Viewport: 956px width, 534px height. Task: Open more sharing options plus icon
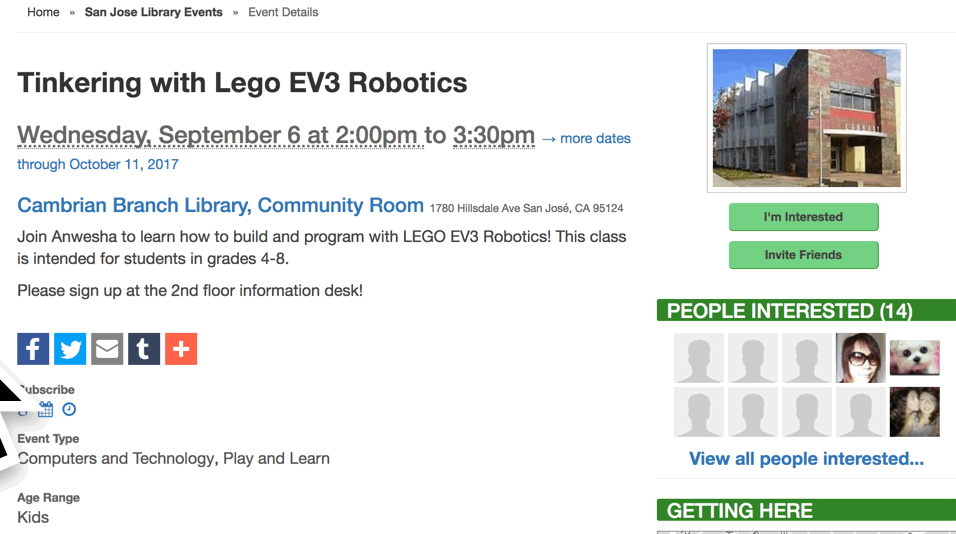click(x=181, y=349)
